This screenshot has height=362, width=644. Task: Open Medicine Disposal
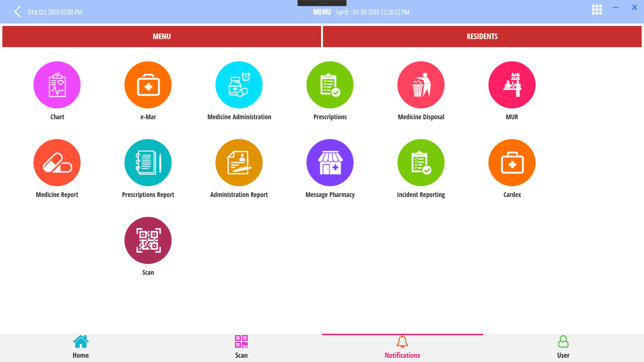tap(421, 85)
